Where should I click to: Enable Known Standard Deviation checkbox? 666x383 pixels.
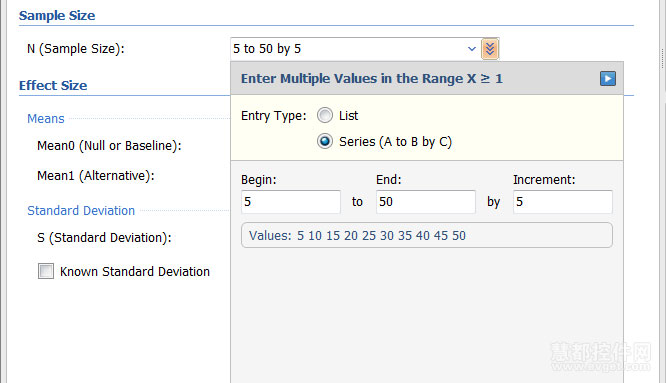coord(46,271)
